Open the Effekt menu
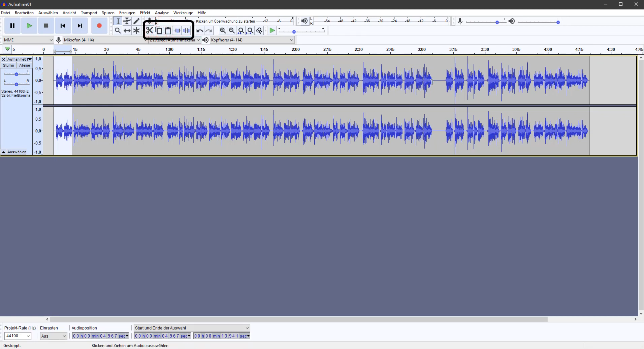 [x=145, y=13]
